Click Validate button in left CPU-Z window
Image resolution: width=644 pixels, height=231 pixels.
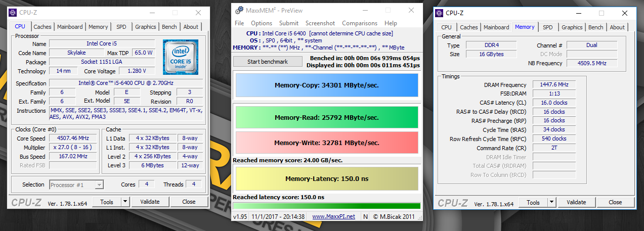tap(150, 202)
